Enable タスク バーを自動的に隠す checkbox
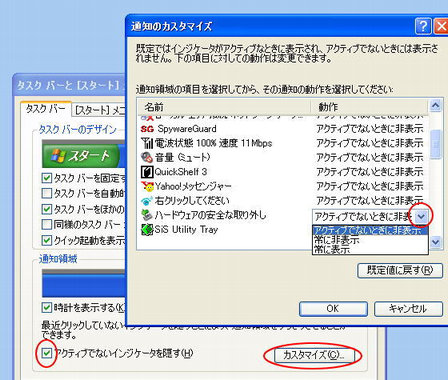 tap(47, 193)
